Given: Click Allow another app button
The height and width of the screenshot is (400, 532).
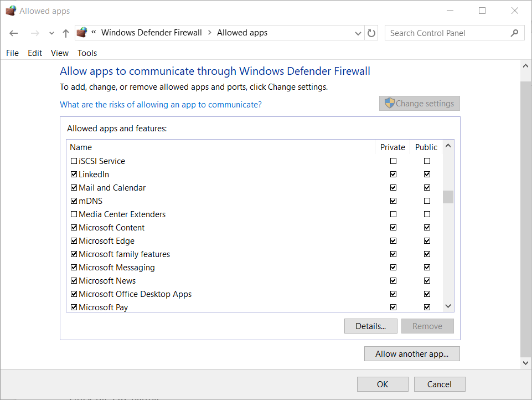Looking at the screenshot, I should click(412, 354).
